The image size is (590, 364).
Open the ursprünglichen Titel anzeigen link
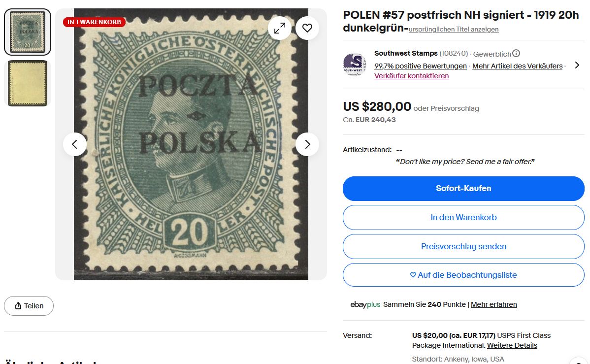tap(454, 30)
